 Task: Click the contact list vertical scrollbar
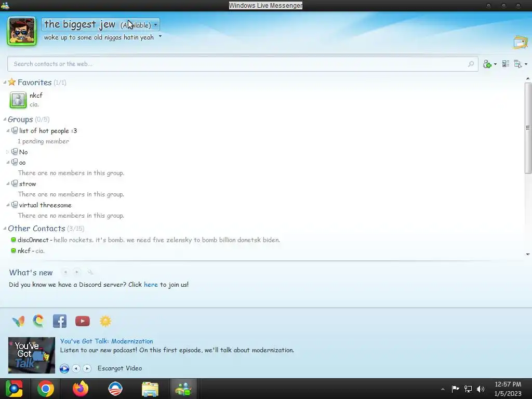click(x=528, y=128)
